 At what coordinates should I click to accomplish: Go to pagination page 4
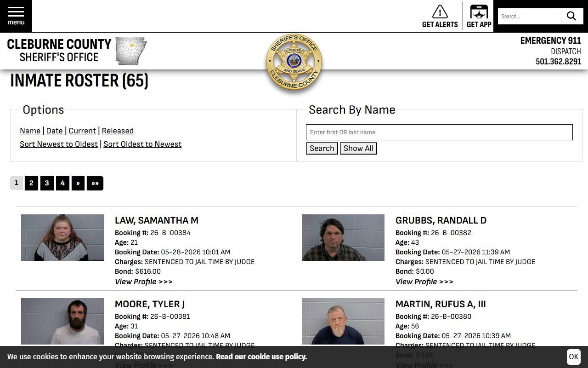62,183
